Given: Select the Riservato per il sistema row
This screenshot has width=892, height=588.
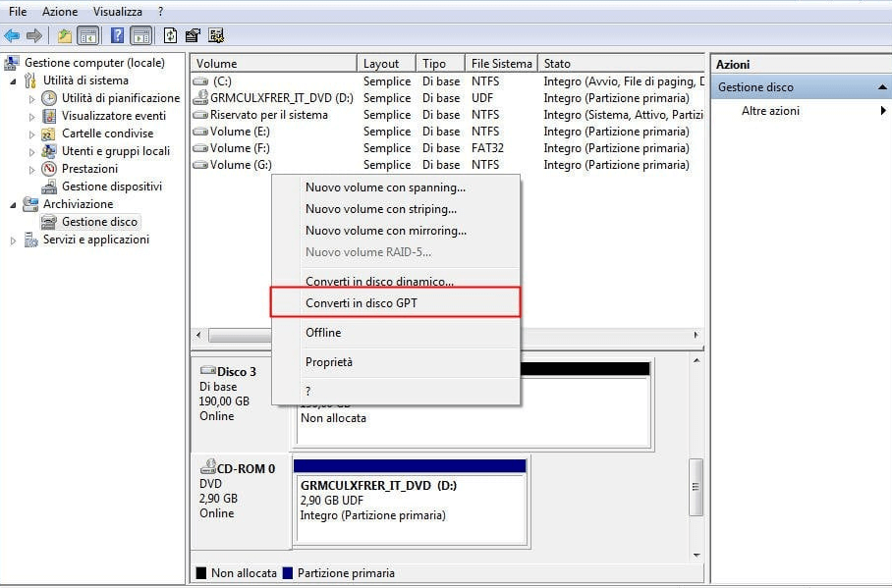Looking at the screenshot, I should [x=447, y=114].
